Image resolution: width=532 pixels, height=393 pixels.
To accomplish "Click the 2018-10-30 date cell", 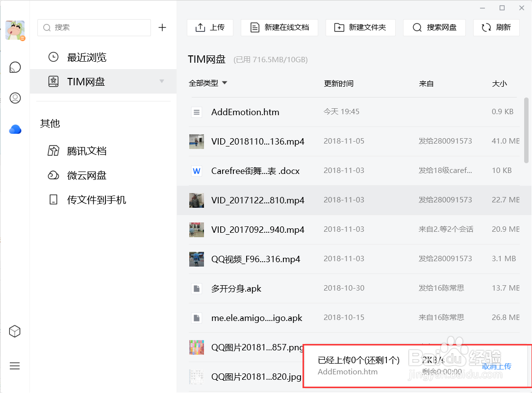I will tap(344, 288).
